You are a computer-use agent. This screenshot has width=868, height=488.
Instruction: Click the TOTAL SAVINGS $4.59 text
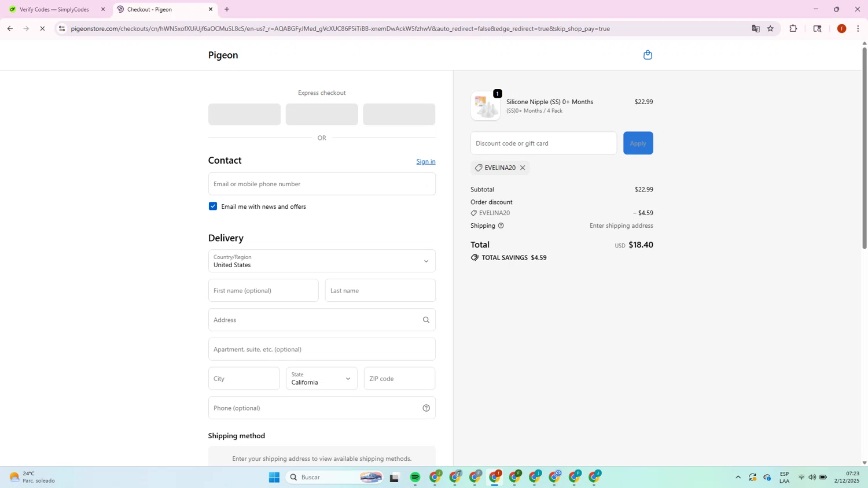coord(514,258)
